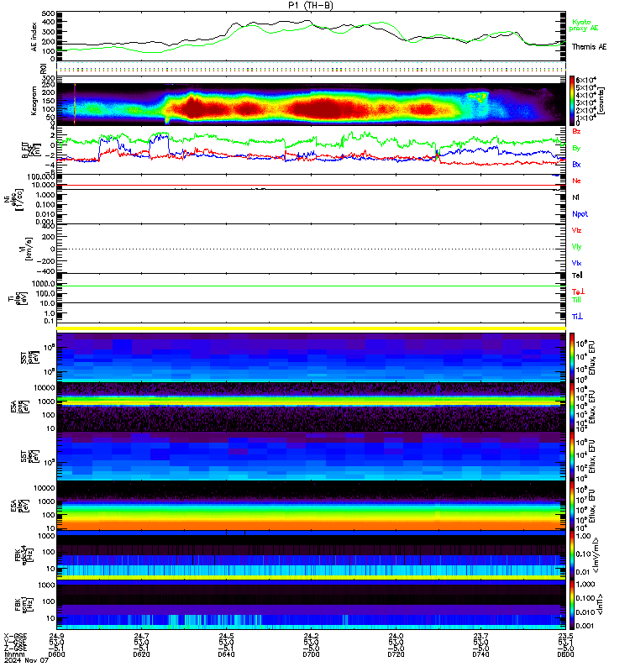This screenshot has height=672, width=630.
Task: Click the red keogram emission peak near 0700
Action: click(323, 108)
